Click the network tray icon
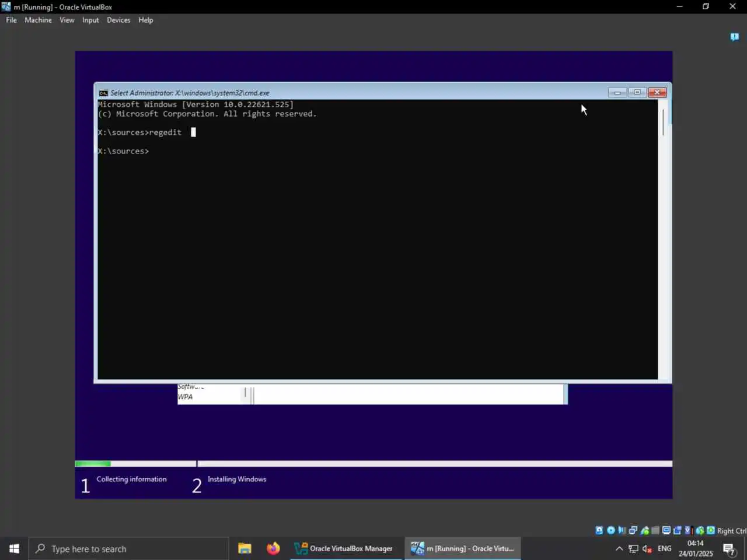The height and width of the screenshot is (560, 747). coord(633,548)
